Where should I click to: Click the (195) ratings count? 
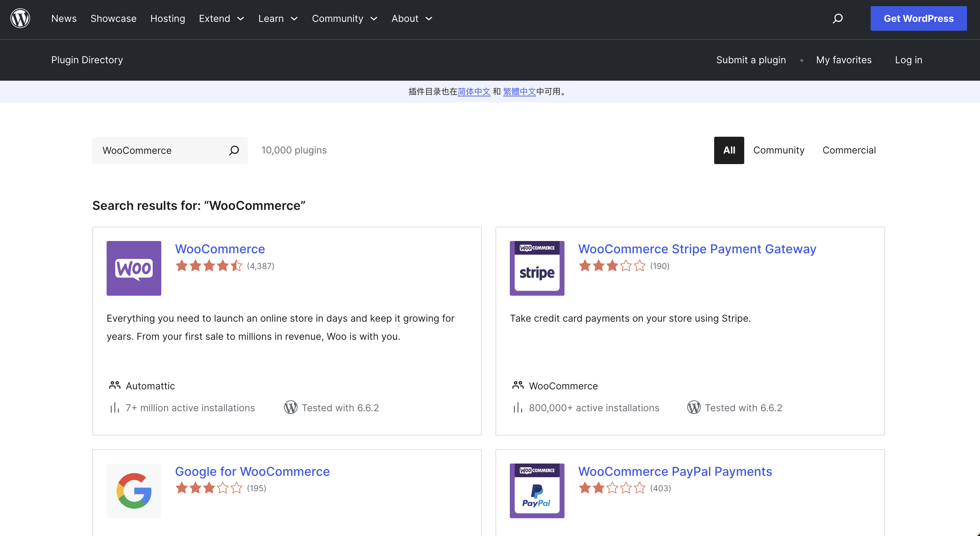coord(256,488)
